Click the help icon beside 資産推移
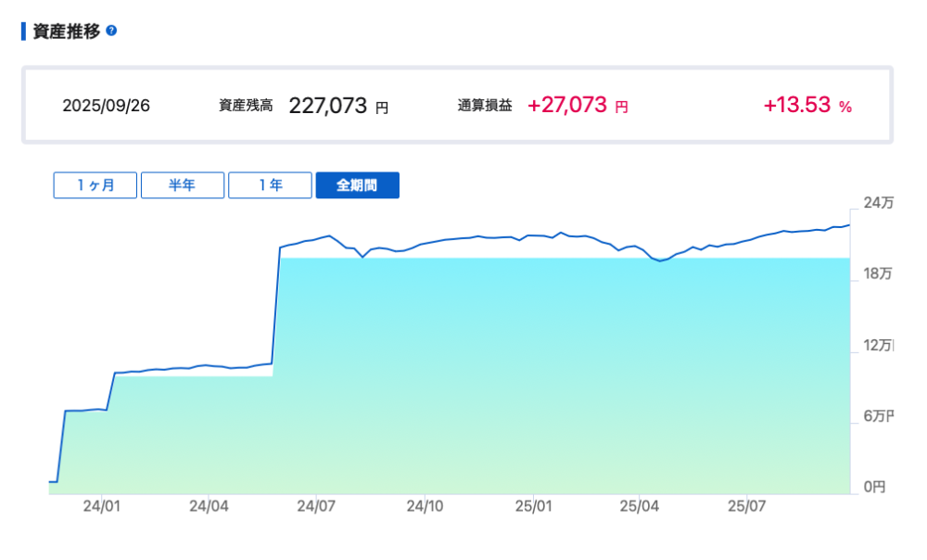 tap(111, 31)
